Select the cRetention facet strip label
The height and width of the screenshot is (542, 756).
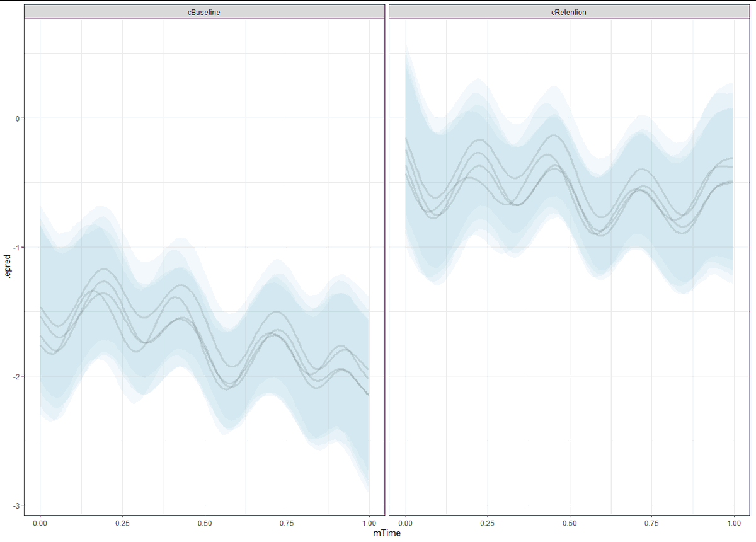[571, 11]
